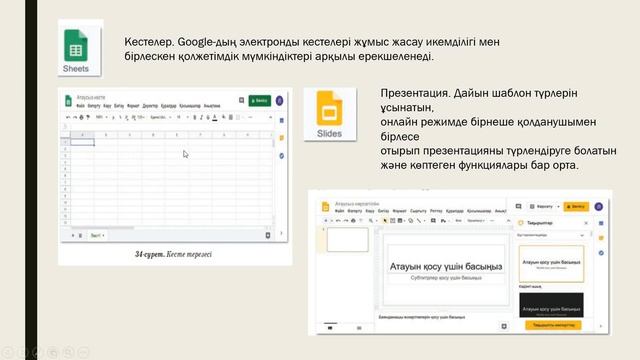Click the large yellow Slides logo icon
Screen dimensions: 640x360
pos(329,109)
